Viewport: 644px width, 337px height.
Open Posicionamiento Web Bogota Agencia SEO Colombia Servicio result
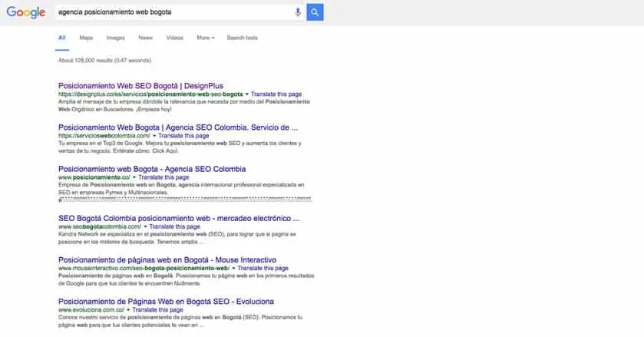click(x=178, y=127)
